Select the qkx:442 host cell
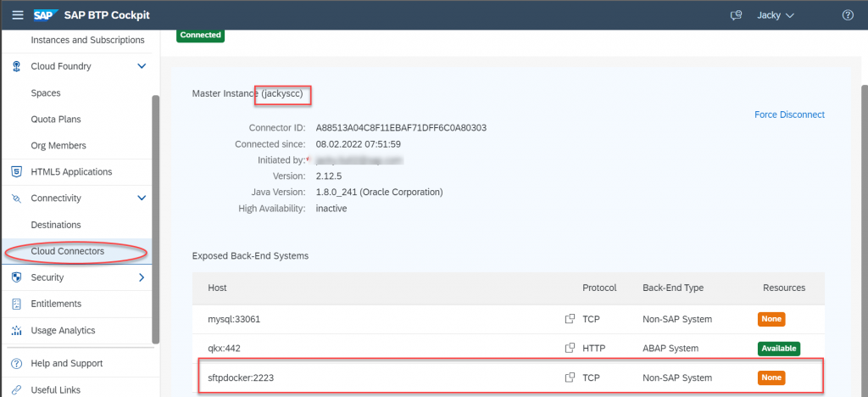Viewport: 868px width, 397px height. pyautogui.click(x=224, y=349)
